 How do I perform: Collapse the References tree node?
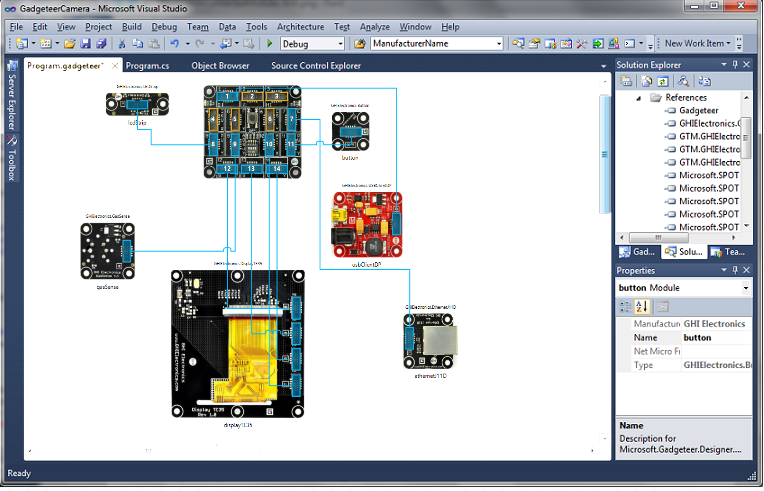(x=639, y=98)
